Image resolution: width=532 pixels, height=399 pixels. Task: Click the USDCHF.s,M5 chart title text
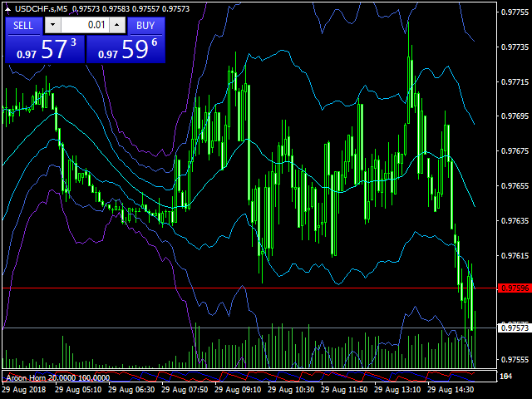point(42,9)
